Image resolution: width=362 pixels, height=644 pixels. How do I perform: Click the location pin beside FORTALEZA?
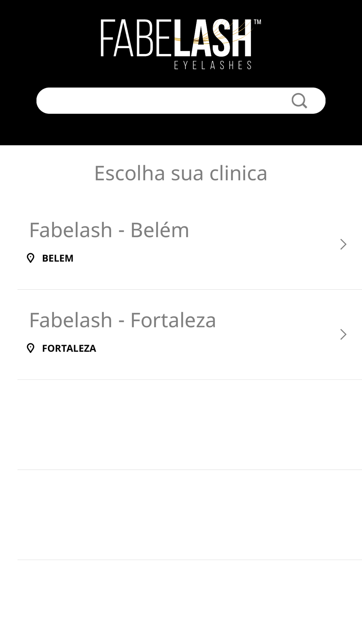[31, 348]
